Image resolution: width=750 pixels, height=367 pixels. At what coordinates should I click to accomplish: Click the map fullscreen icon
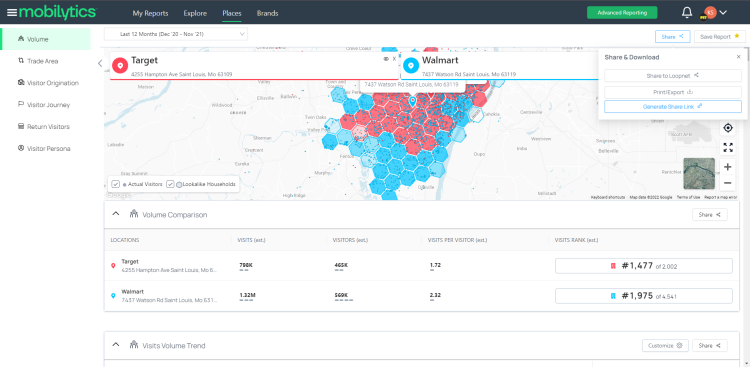pyautogui.click(x=728, y=147)
